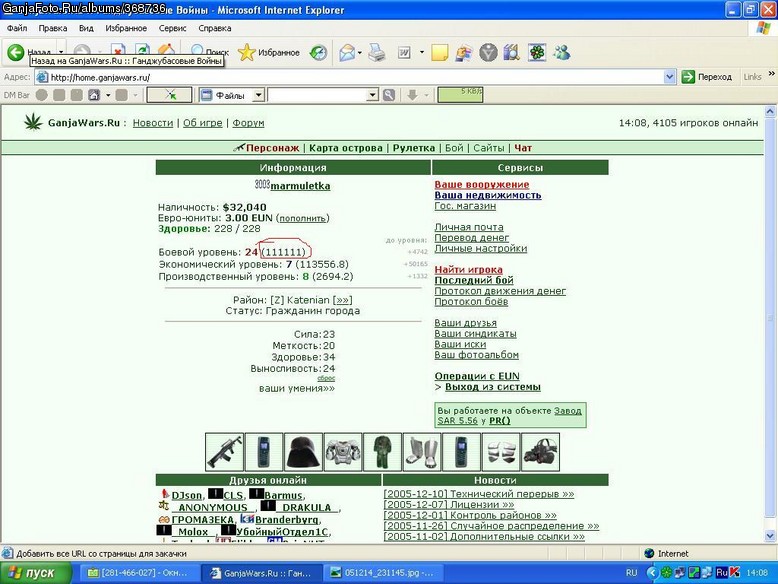This screenshot has width=778, height=584.
Task: Select the chest armor item icon
Action: [x=343, y=452]
